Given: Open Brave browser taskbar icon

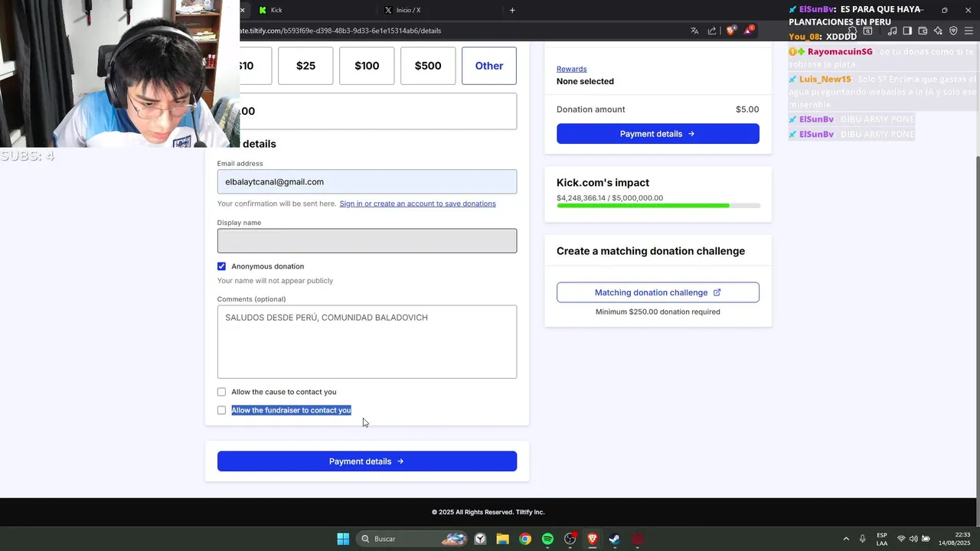Looking at the screenshot, I should [592, 539].
